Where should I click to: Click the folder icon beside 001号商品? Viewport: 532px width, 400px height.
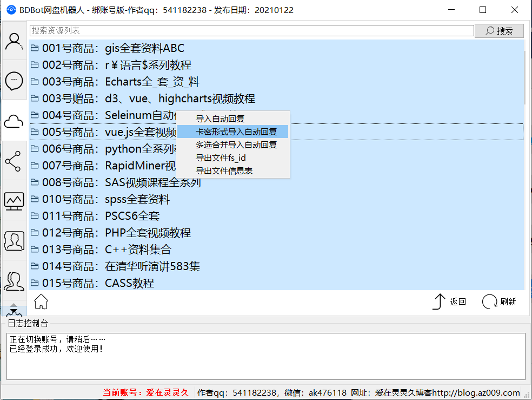pos(35,48)
